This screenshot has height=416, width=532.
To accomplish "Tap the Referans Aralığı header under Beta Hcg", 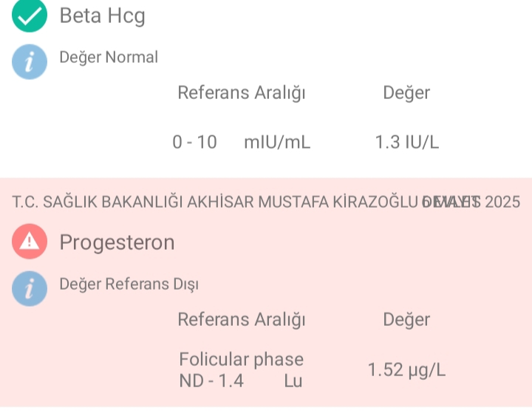I will click(242, 93).
